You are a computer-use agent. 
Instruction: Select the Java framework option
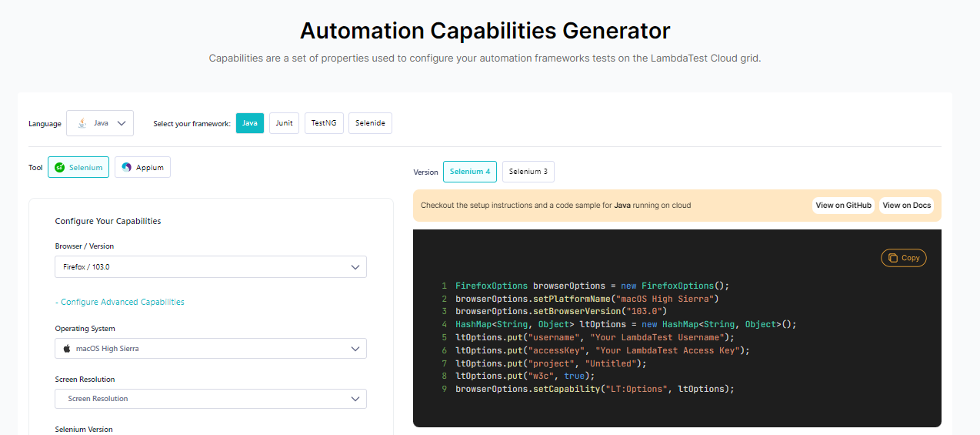(x=250, y=123)
